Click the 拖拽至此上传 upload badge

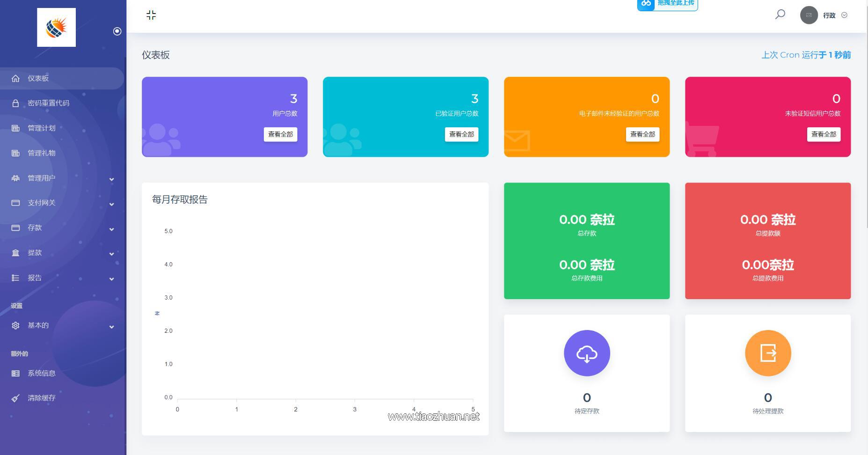tap(667, 4)
